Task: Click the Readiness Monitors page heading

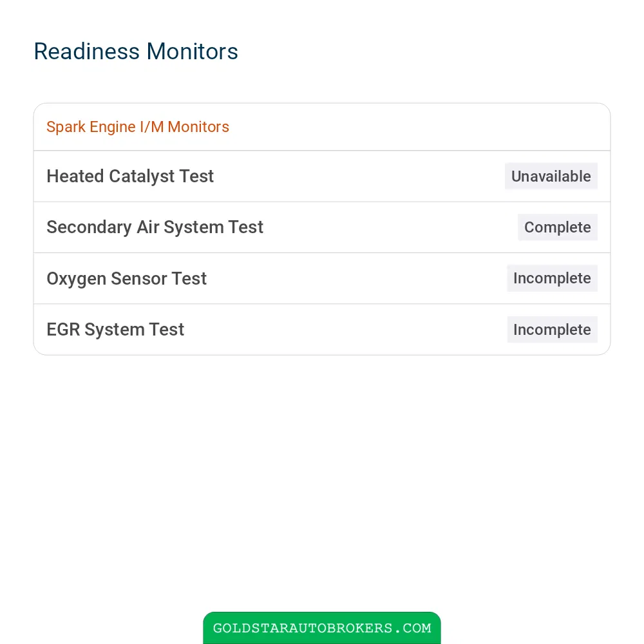Action: pyautogui.click(x=135, y=52)
